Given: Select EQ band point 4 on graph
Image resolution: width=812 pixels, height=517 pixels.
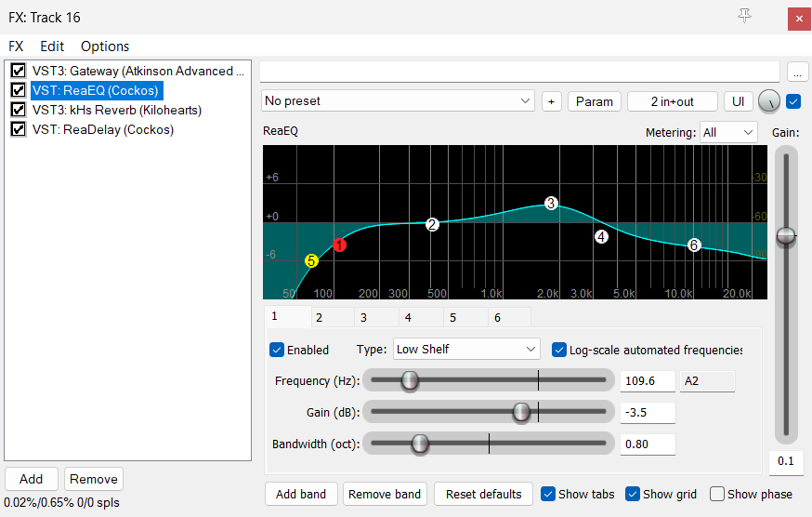Looking at the screenshot, I should (601, 237).
